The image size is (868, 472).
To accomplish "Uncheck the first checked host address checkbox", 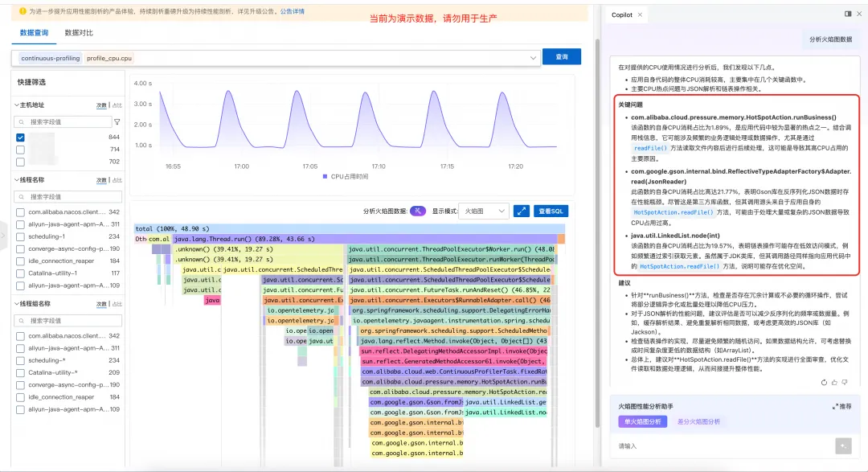I will coord(20,137).
